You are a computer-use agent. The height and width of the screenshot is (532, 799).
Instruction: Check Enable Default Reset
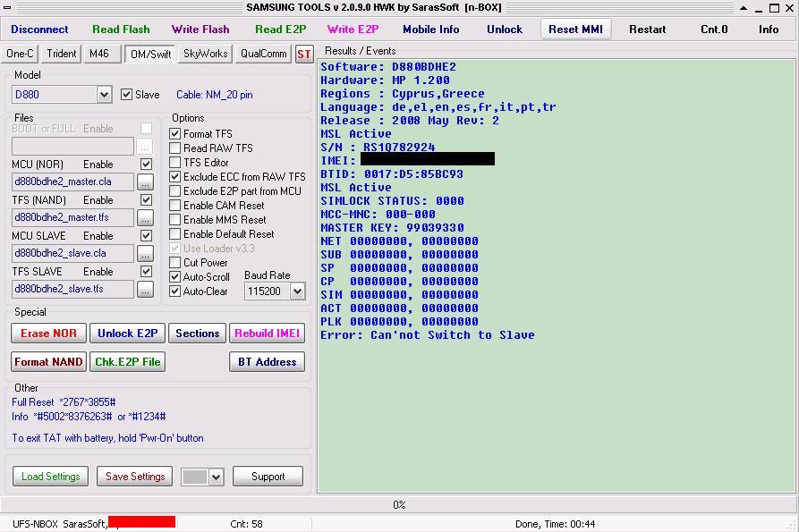tap(174, 233)
